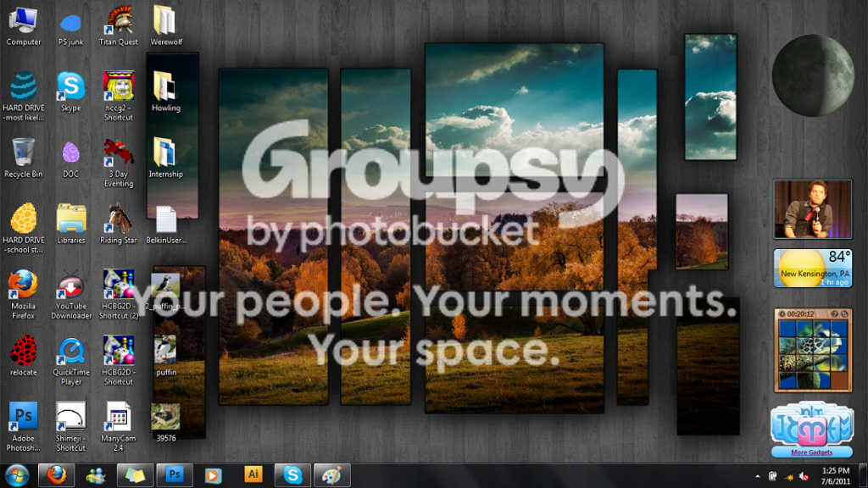
Task: Open HARD DRIVE -school st... icon
Action: (23, 229)
